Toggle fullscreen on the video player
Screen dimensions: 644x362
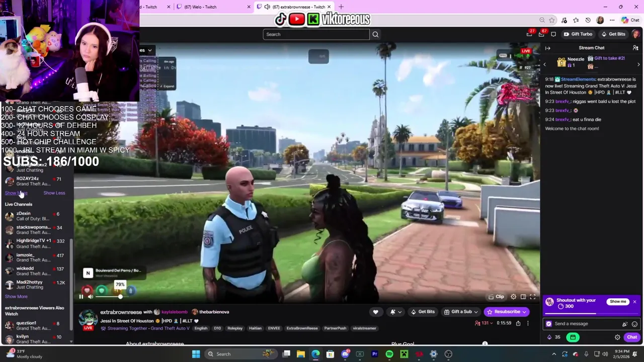533,297
